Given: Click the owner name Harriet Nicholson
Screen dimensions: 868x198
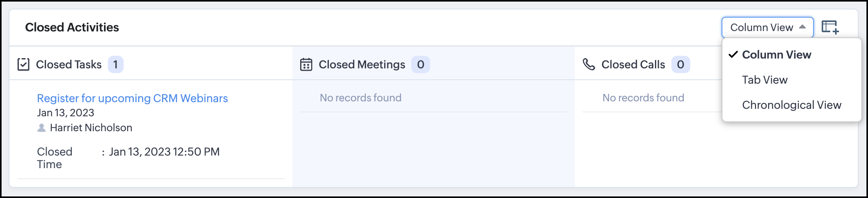Looking at the screenshot, I should coord(91,128).
